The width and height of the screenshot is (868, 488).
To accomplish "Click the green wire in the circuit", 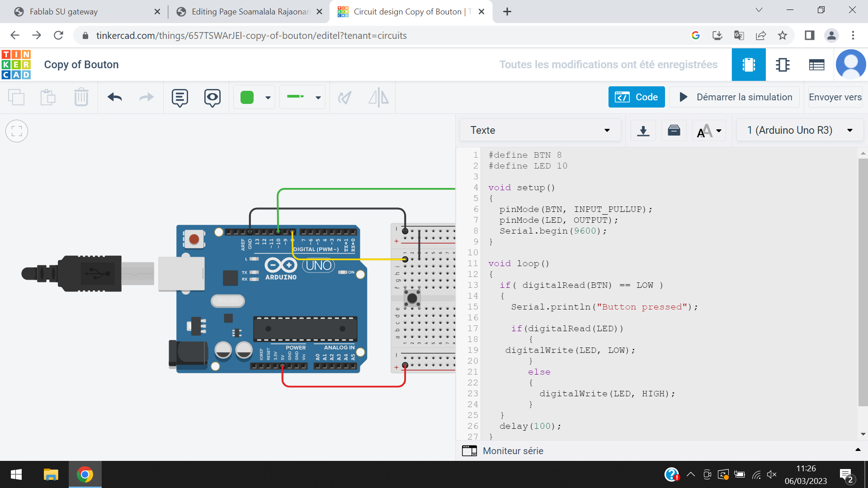I will click(x=366, y=189).
